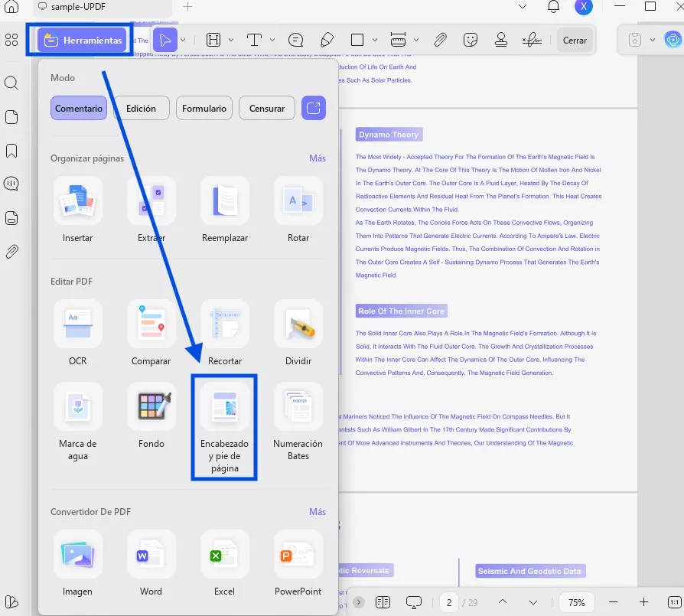This screenshot has height=616, width=684.
Task: Click the paperclip attachment tool in toolbar
Action: click(440, 40)
